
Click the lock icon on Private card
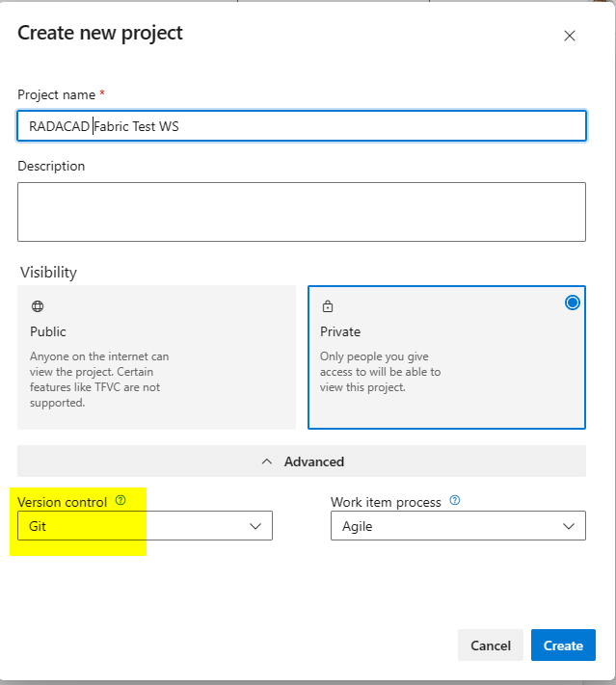click(328, 306)
